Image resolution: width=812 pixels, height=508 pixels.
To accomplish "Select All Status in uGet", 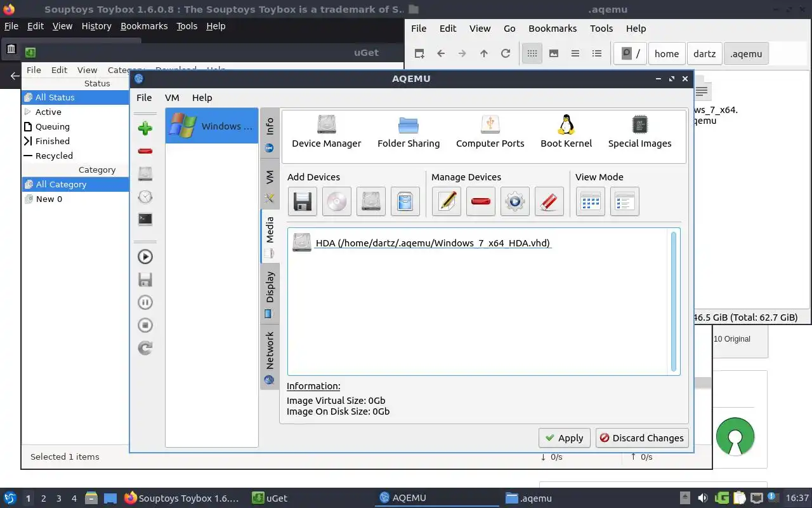I will 75,97.
